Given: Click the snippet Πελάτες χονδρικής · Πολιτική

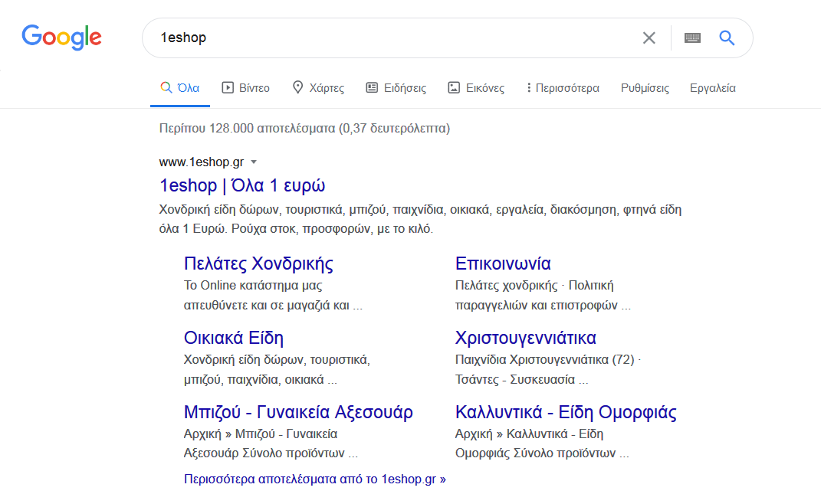Looking at the screenshot, I should pos(534,285).
